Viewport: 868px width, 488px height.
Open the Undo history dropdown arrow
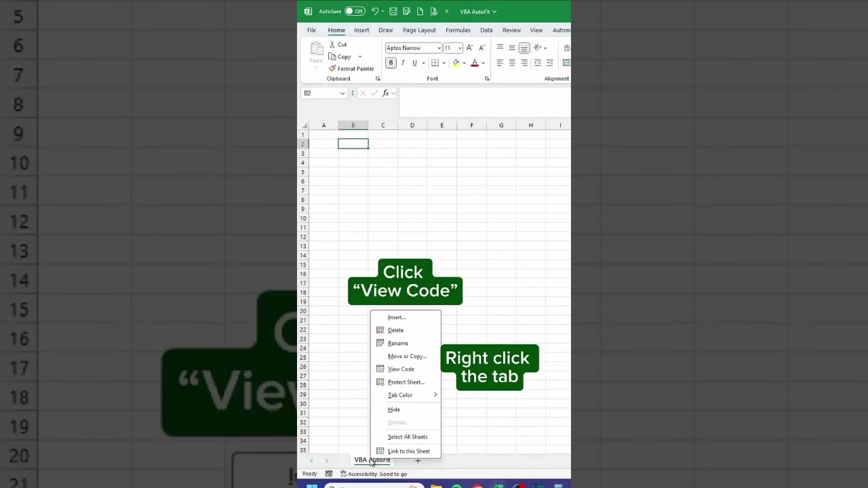pyautogui.click(x=382, y=12)
